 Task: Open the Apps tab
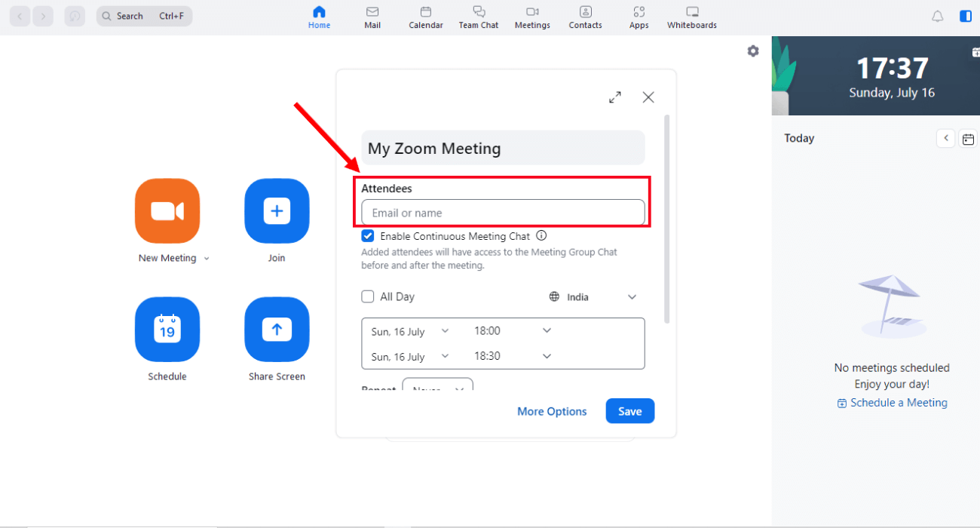coord(639,17)
